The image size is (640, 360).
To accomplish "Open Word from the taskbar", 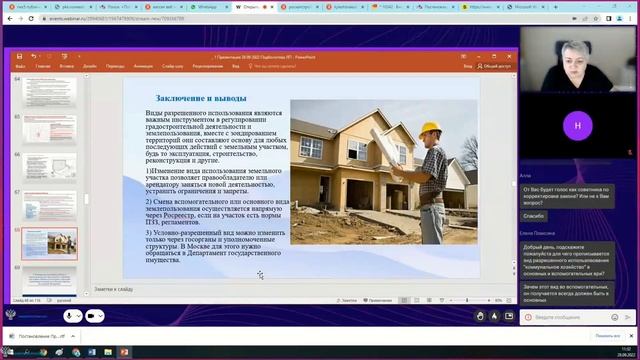I will point(92,352).
